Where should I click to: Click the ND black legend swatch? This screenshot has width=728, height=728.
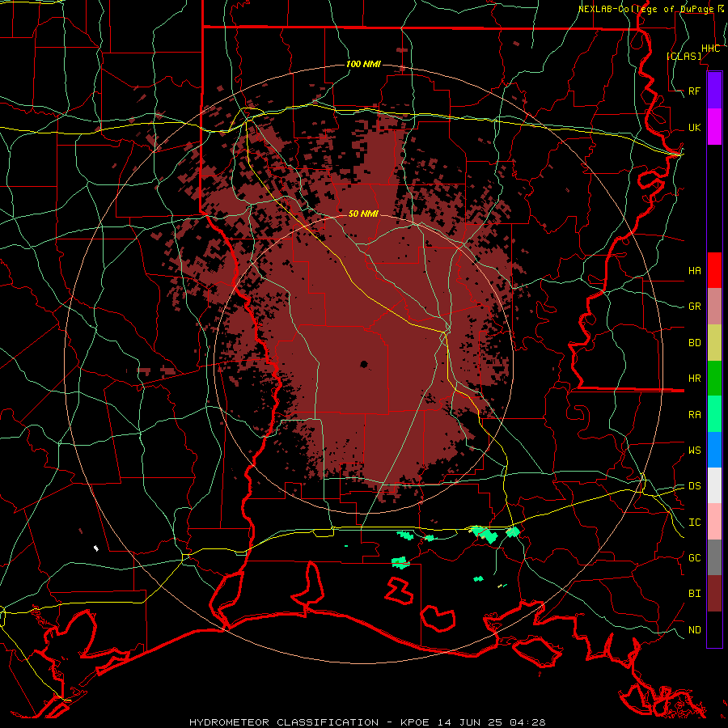point(714,629)
